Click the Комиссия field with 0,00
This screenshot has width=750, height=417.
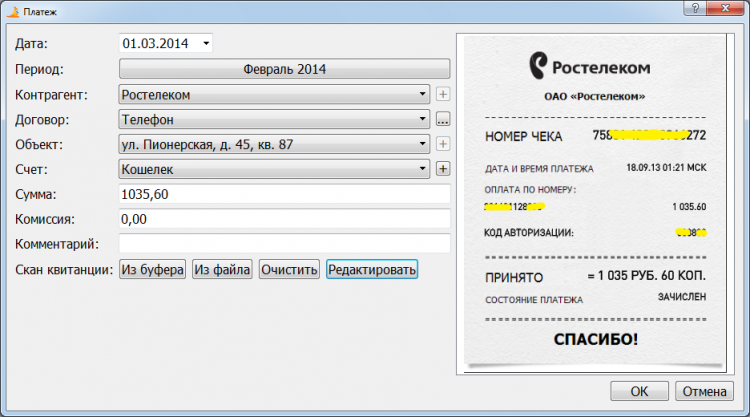click(285, 219)
